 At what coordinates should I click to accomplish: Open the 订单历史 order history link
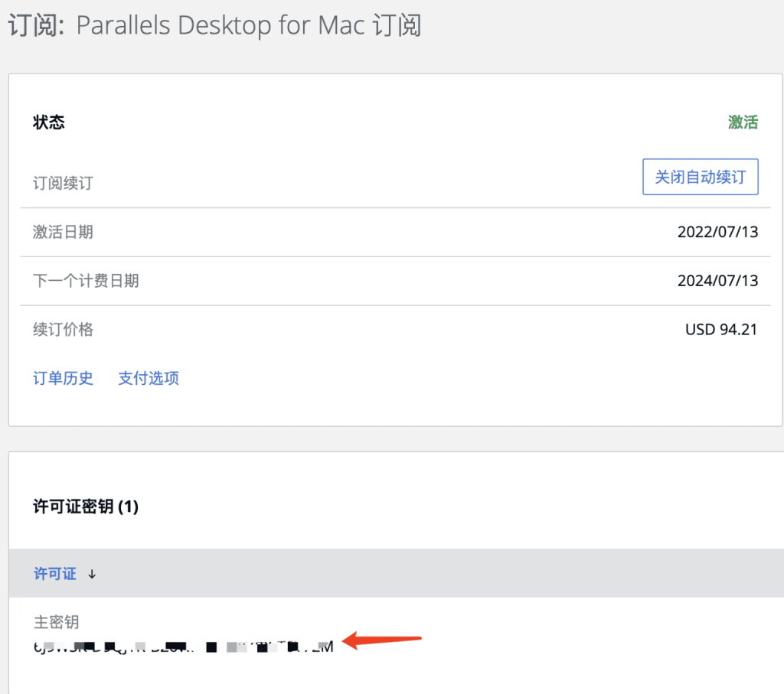coord(63,378)
